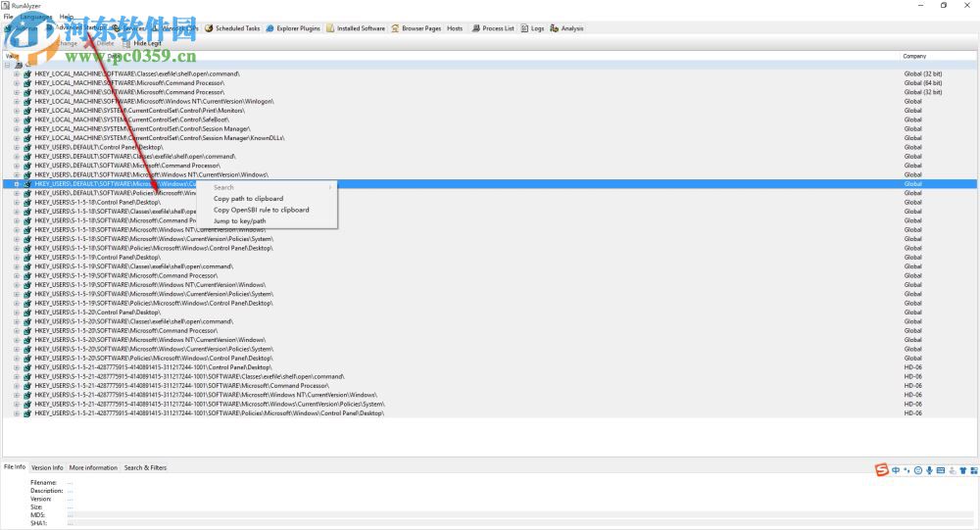Sort by the Company column header
Screen dimensions: 980x530
coord(914,56)
